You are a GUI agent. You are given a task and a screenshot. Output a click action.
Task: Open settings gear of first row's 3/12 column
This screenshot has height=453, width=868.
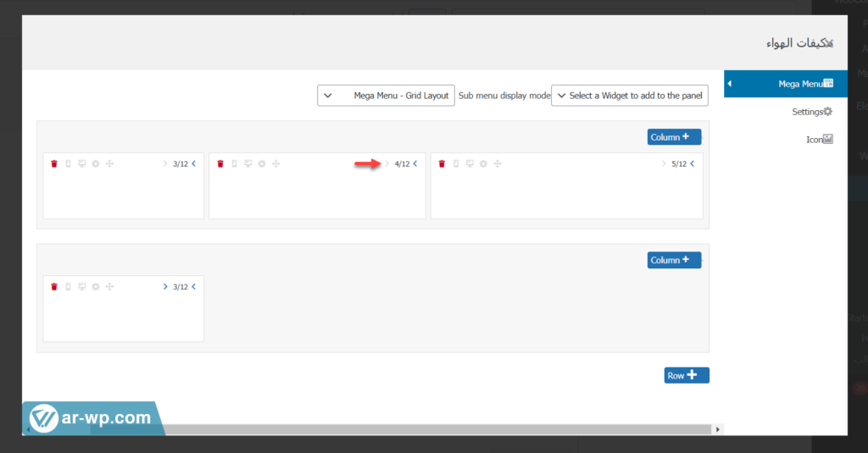pos(96,163)
